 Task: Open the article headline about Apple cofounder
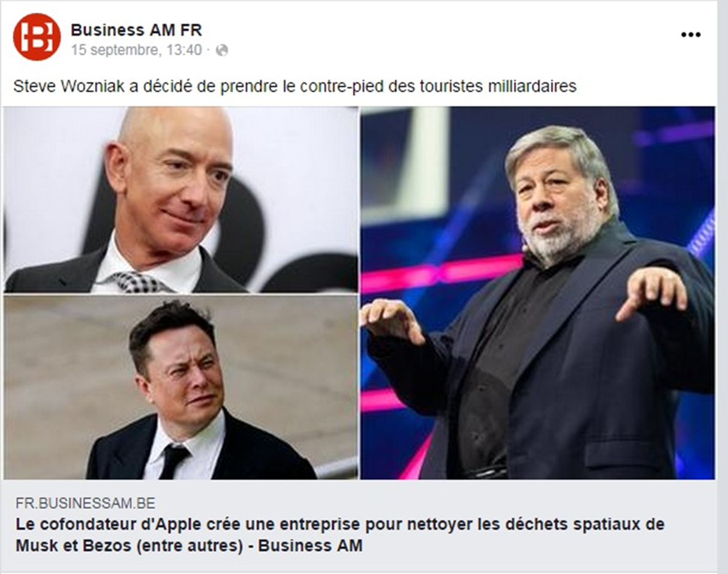click(x=340, y=535)
